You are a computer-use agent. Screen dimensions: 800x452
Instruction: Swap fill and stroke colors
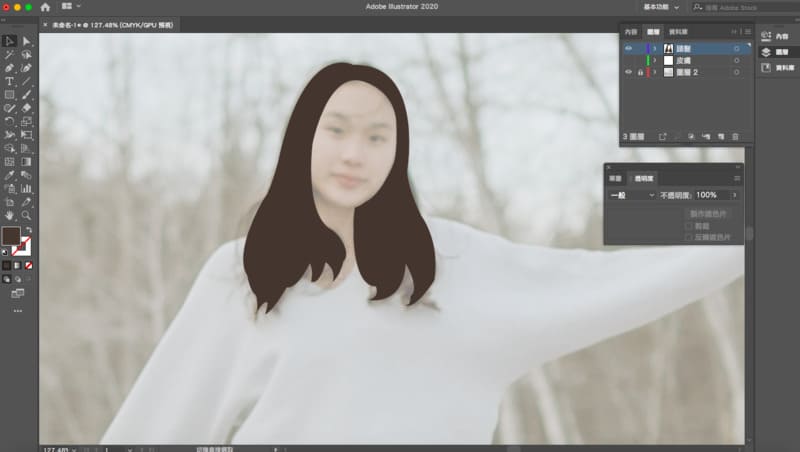pos(29,230)
